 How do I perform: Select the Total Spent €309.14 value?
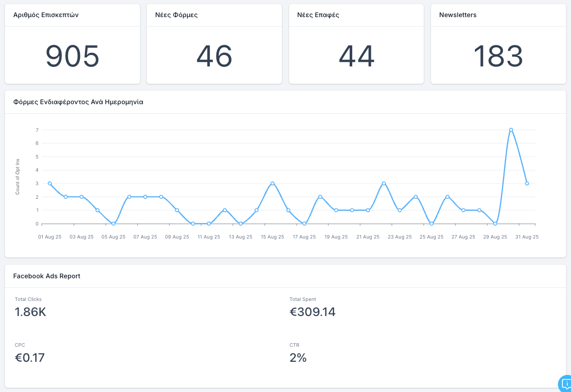pyautogui.click(x=312, y=312)
